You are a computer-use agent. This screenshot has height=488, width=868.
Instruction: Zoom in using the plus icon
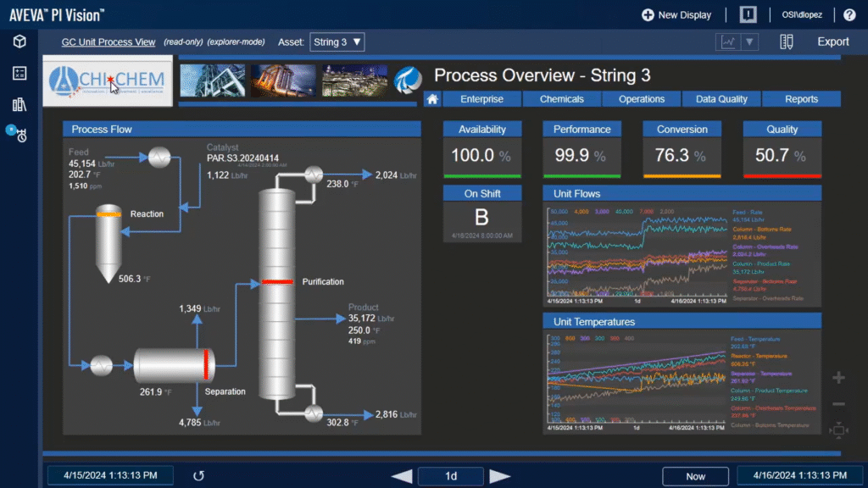[838, 378]
